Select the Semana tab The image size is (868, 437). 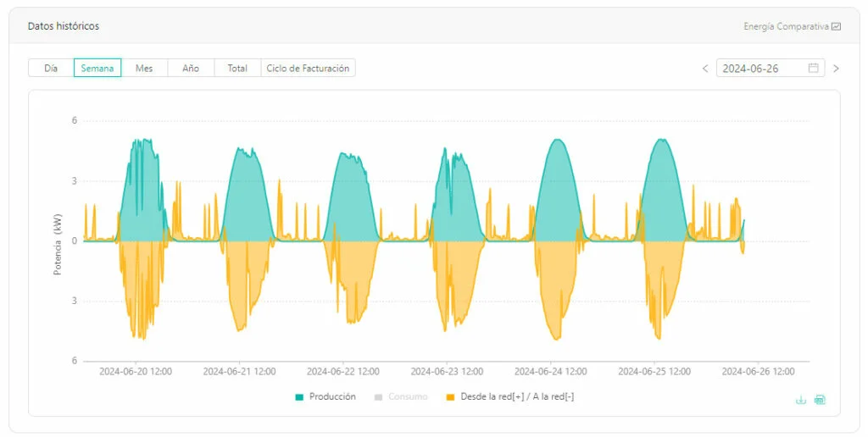97,68
